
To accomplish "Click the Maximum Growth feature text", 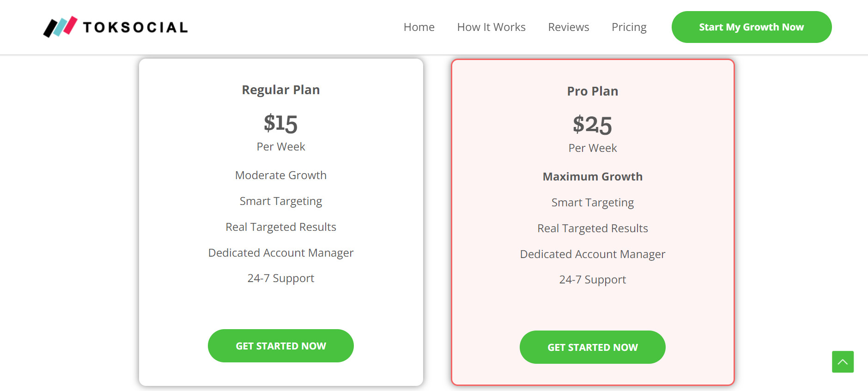I will [x=592, y=176].
